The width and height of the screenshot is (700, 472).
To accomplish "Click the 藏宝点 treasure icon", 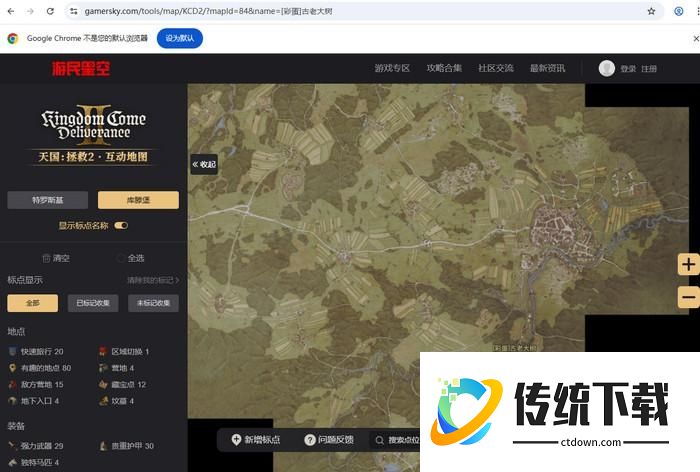I will pos(104,384).
